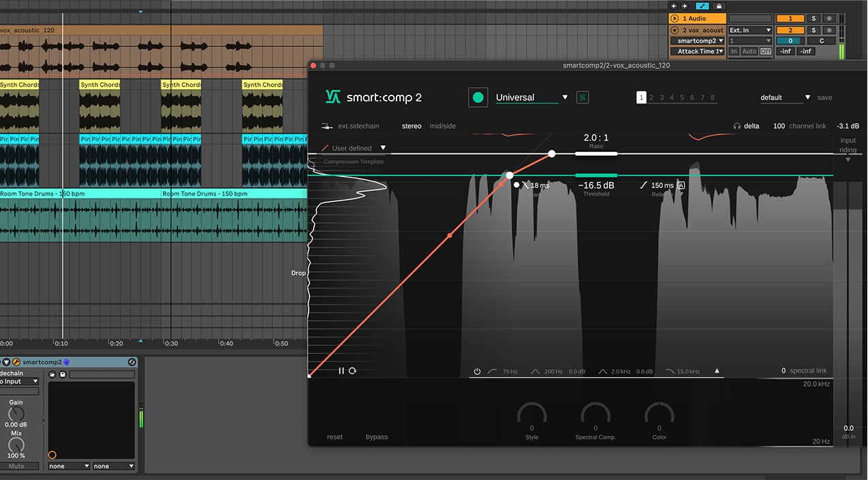Set monitor to Auto
This screenshot has height=480, width=868.
click(x=749, y=51)
